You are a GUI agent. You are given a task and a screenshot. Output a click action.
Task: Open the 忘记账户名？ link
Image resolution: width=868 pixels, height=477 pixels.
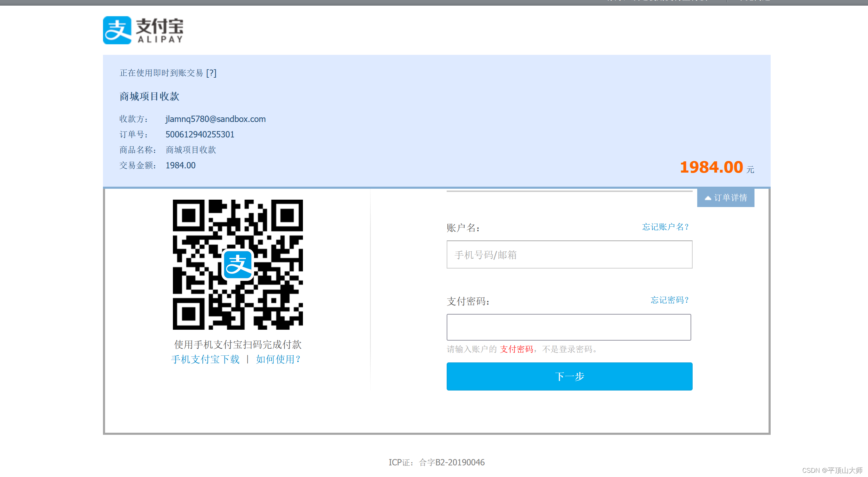[665, 227]
